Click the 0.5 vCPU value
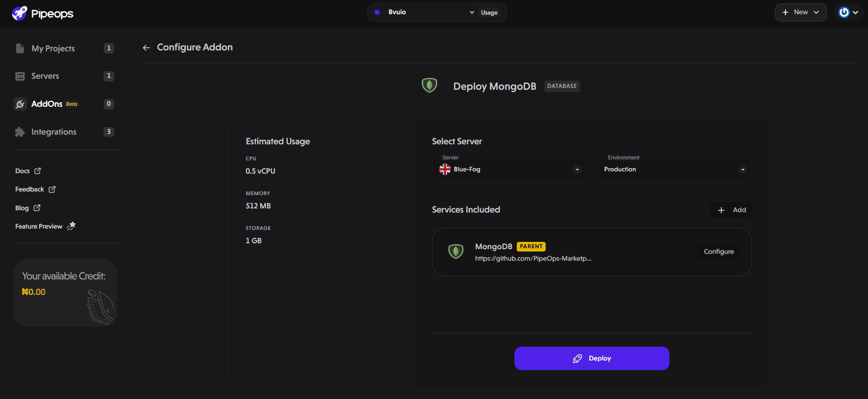 260,171
